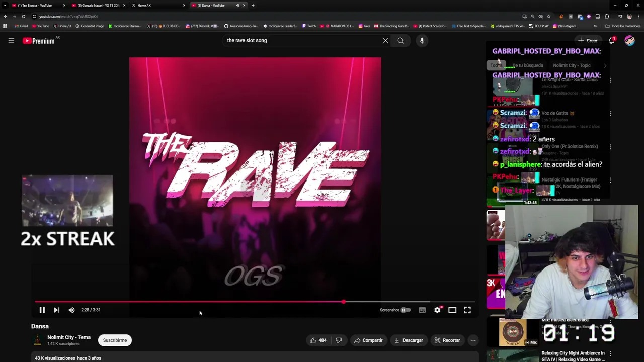
Task: Dislike the video with thumbs down
Action: 339,340
